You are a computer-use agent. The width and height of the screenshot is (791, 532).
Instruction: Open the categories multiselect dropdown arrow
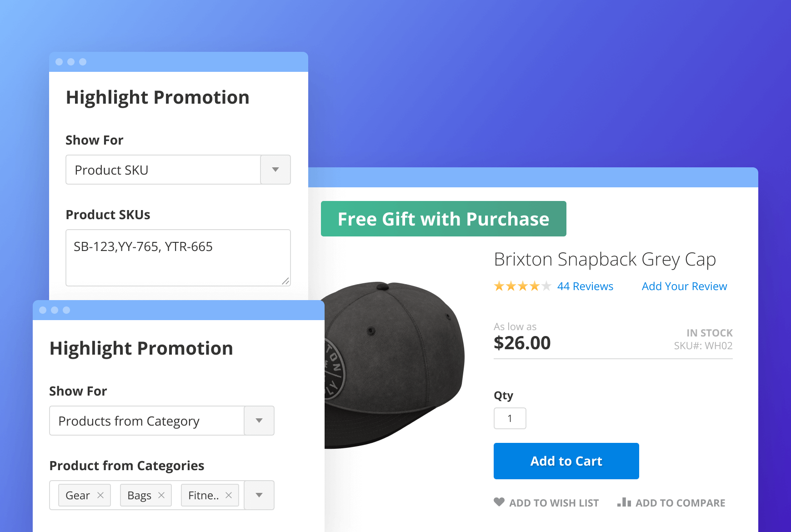[259, 495]
